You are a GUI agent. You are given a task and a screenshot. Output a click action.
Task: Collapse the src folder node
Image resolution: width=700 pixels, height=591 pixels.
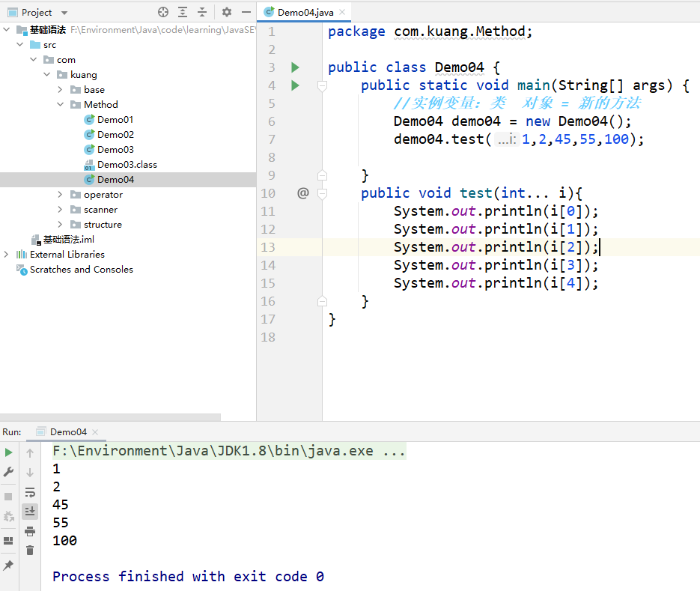[x=19, y=44]
